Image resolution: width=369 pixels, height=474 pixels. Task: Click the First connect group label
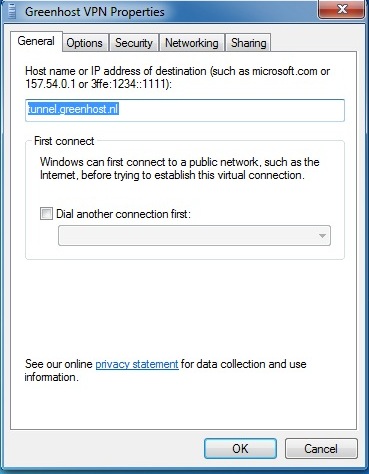pyautogui.click(x=64, y=141)
